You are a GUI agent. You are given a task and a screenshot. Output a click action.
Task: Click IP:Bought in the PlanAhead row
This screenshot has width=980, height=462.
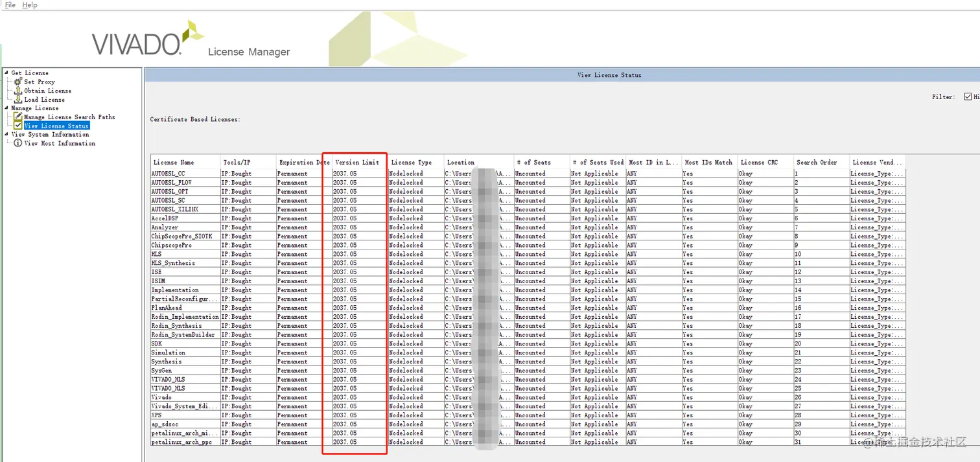tap(237, 308)
